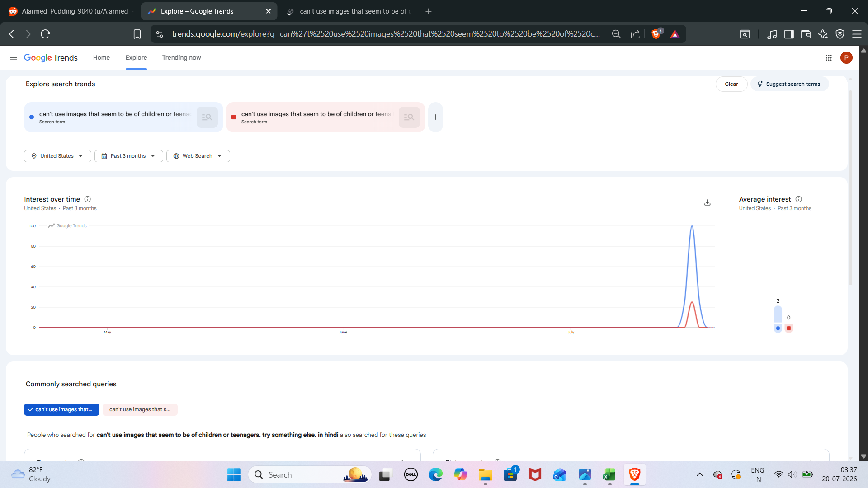Open the Brave Shields icon
This screenshot has height=488, width=868.
pos(656,34)
